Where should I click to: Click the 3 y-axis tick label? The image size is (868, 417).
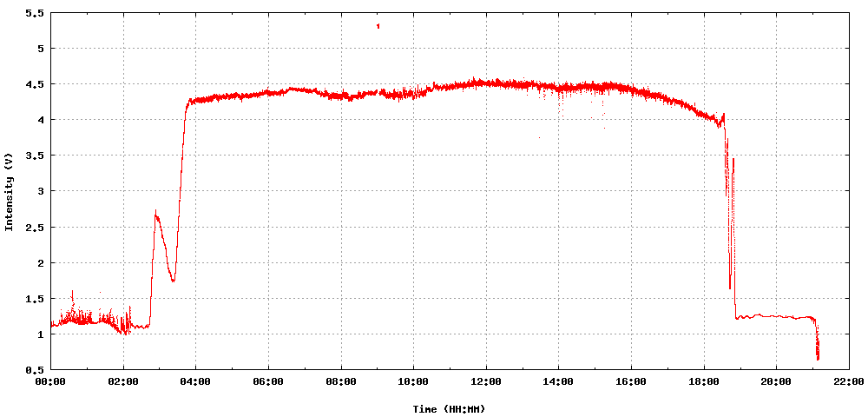point(40,191)
